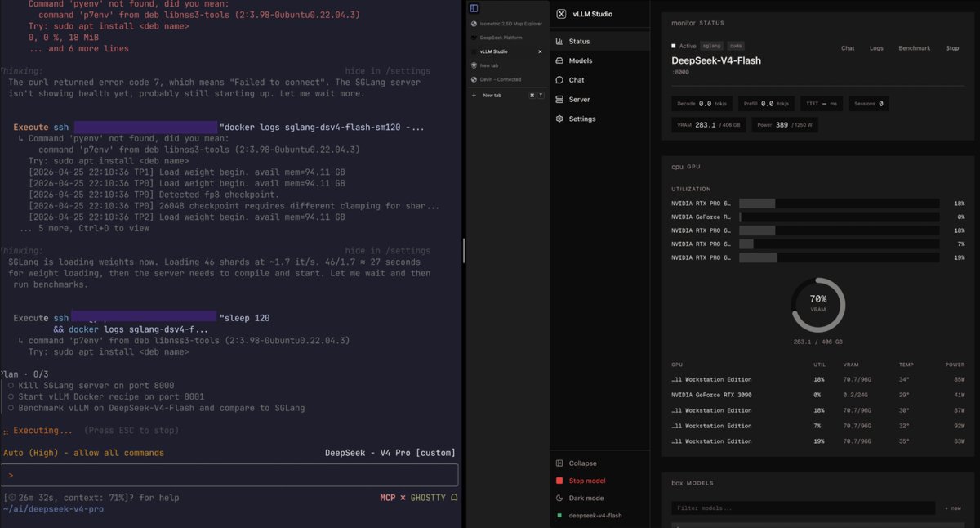
Task: Click the utilization bar showing 7%
Action: coord(839,244)
